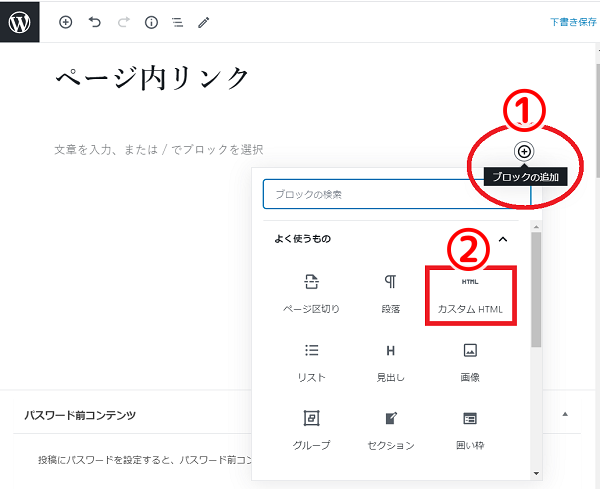The image size is (600, 489).
Task: Insert a 囲い枠 block
Action: point(470,430)
